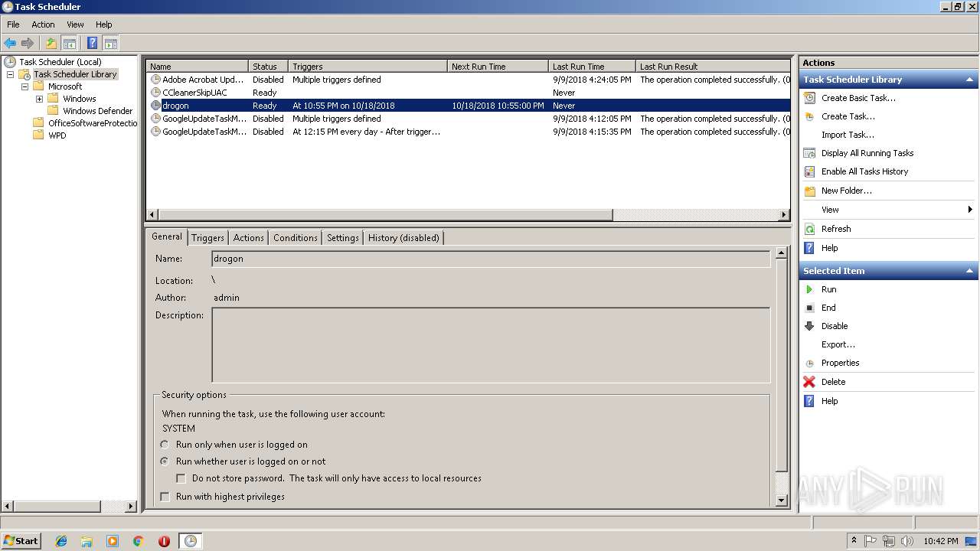Open the toolbar Help question mark icon
Image resolution: width=980 pixels, height=551 pixels.
[x=93, y=44]
